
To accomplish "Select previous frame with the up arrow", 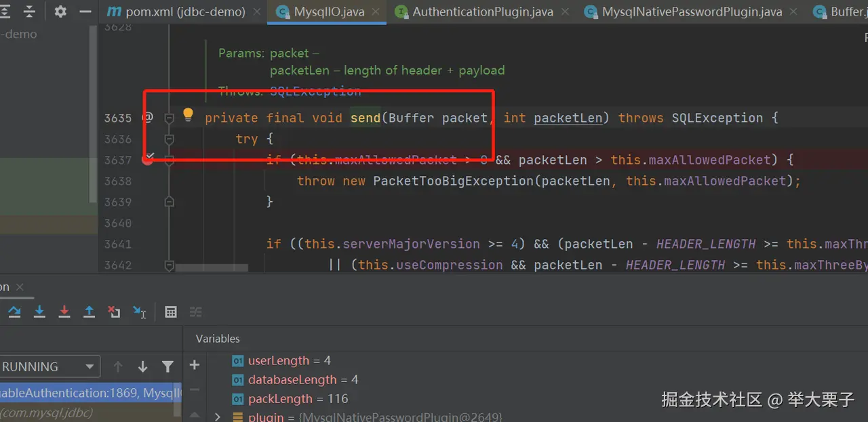I will [118, 366].
